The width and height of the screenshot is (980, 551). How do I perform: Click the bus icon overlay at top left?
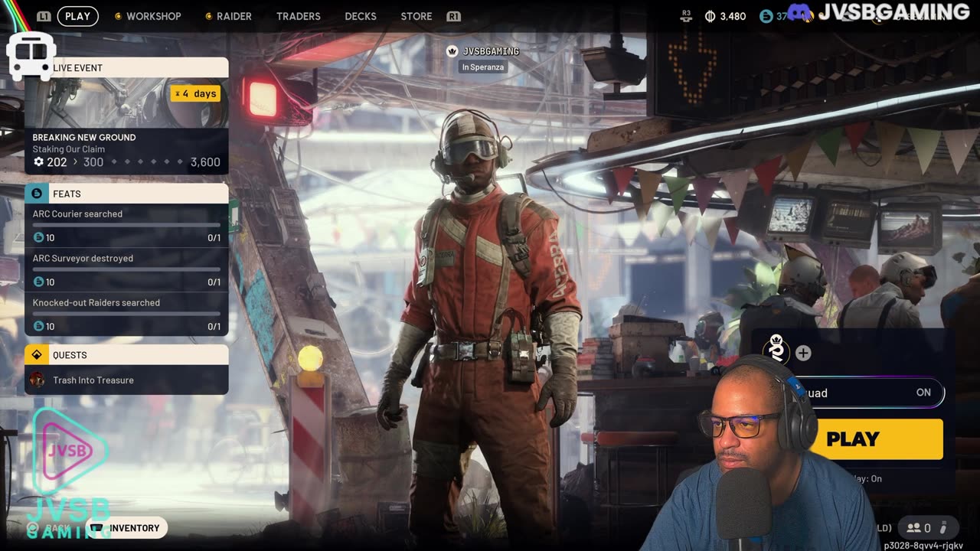(x=31, y=55)
